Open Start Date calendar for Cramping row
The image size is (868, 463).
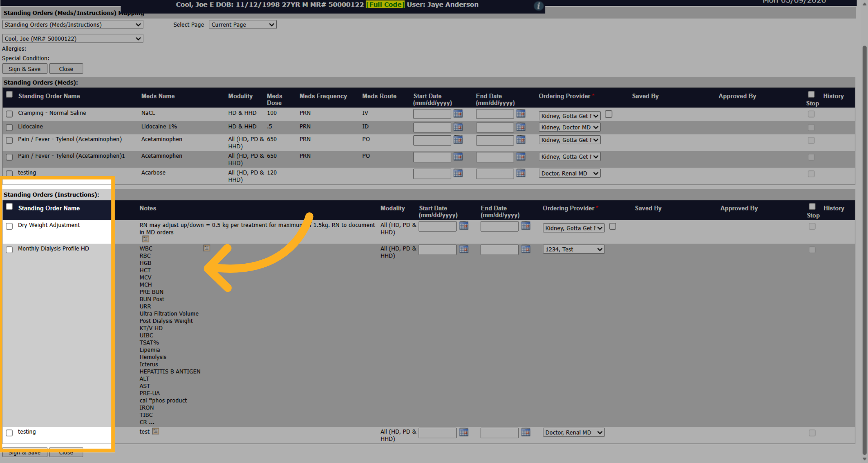tap(458, 114)
